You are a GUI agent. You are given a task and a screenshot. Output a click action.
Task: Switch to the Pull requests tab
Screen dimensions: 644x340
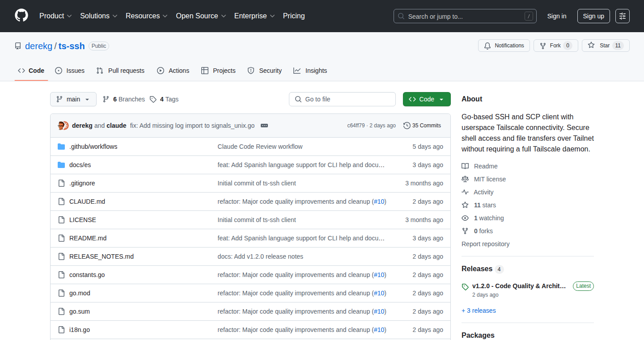pyautogui.click(x=120, y=71)
